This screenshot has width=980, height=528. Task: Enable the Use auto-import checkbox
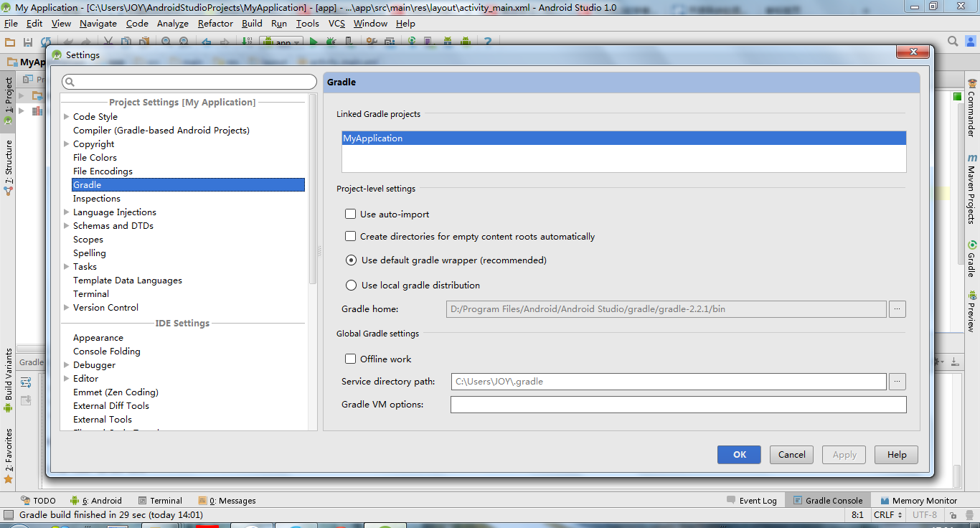pyautogui.click(x=350, y=213)
